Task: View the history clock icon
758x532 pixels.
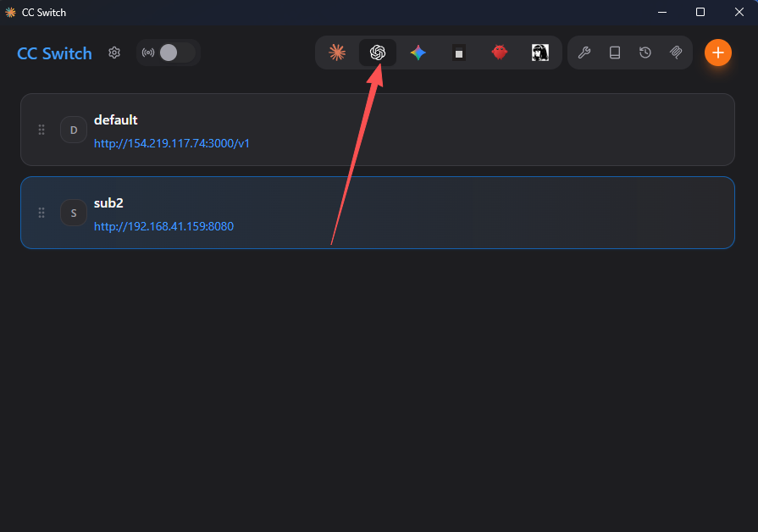Action: [x=645, y=53]
